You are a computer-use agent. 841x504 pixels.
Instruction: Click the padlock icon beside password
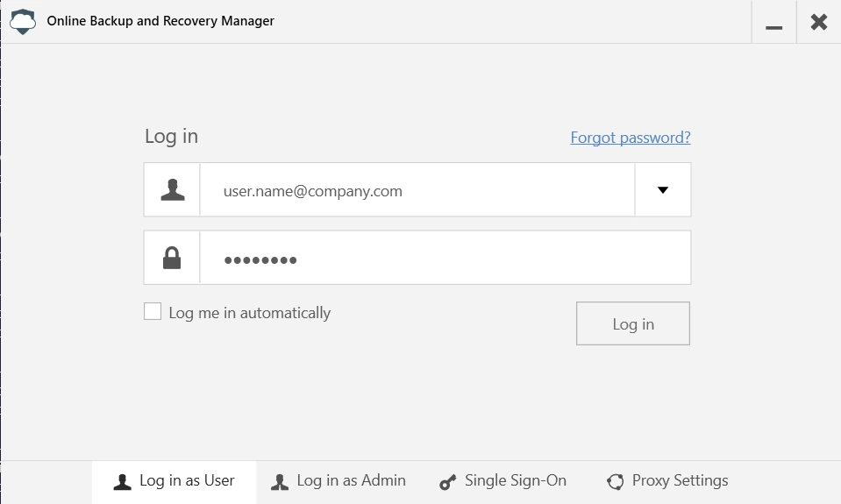coord(172,258)
